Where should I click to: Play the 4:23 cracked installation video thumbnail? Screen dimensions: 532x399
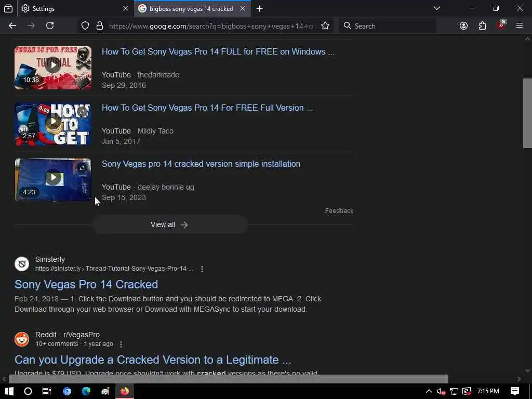tap(53, 180)
